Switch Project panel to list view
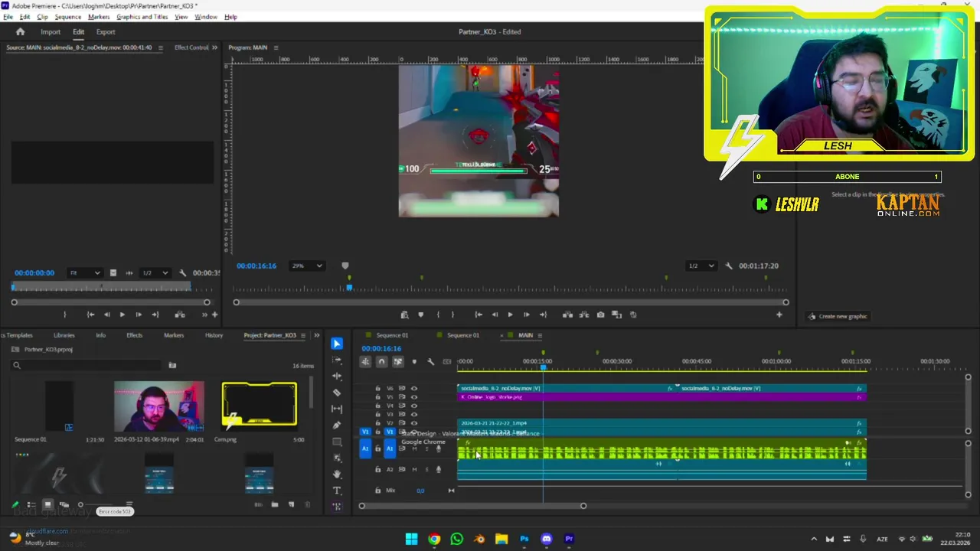The width and height of the screenshot is (980, 551). tap(31, 504)
